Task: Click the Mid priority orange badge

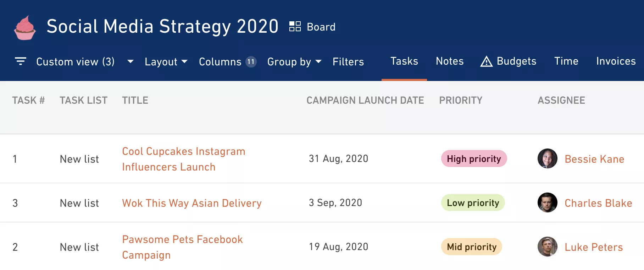Action: click(472, 247)
